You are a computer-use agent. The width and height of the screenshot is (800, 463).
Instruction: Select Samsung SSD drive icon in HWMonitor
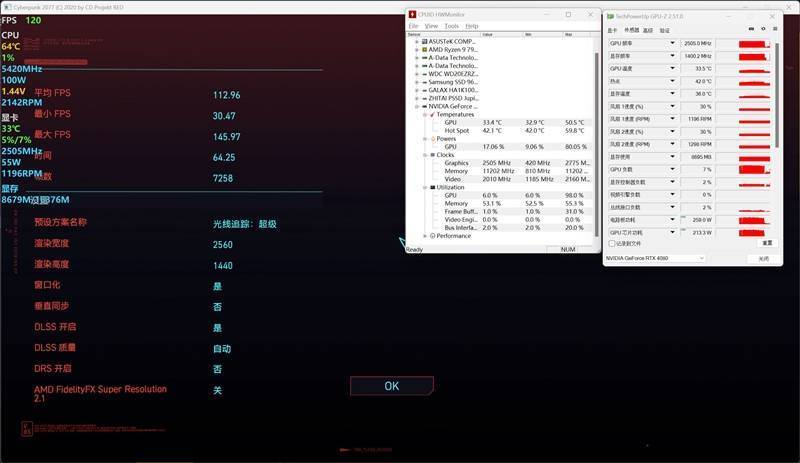click(424, 82)
